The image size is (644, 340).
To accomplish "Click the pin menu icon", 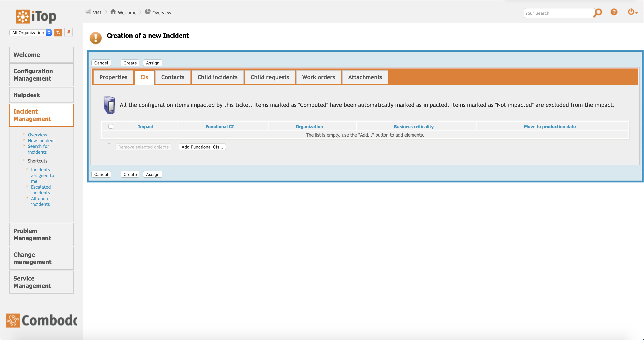I will coord(69,32).
